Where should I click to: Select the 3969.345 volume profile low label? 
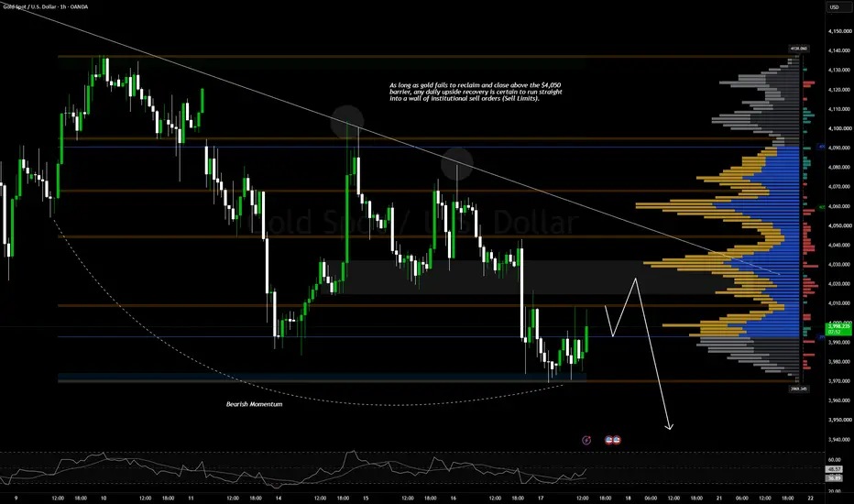tap(798, 389)
